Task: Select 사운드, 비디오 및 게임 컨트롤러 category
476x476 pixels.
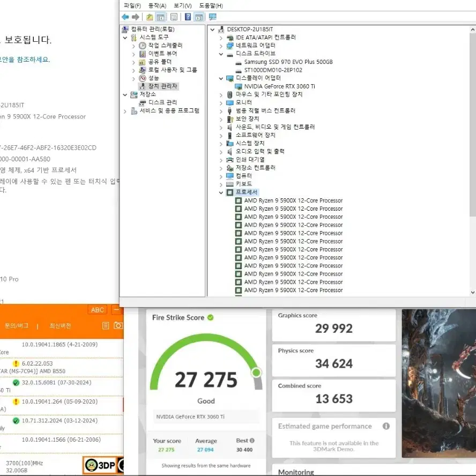Action: (275, 127)
